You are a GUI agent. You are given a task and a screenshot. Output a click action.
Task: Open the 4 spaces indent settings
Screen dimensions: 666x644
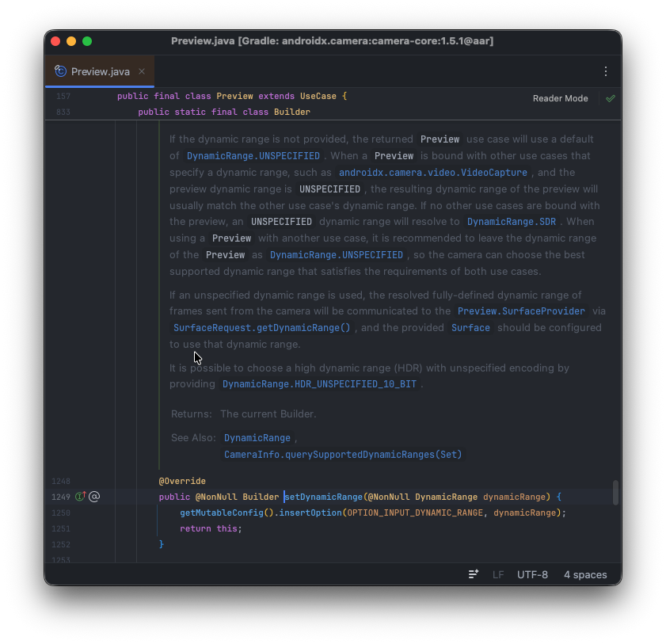[x=585, y=574]
